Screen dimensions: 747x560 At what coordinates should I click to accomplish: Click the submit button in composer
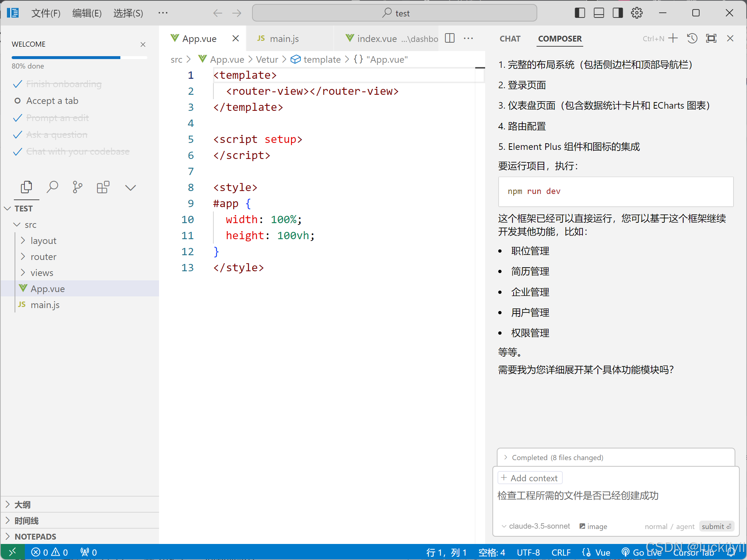[x=716, y=526]
